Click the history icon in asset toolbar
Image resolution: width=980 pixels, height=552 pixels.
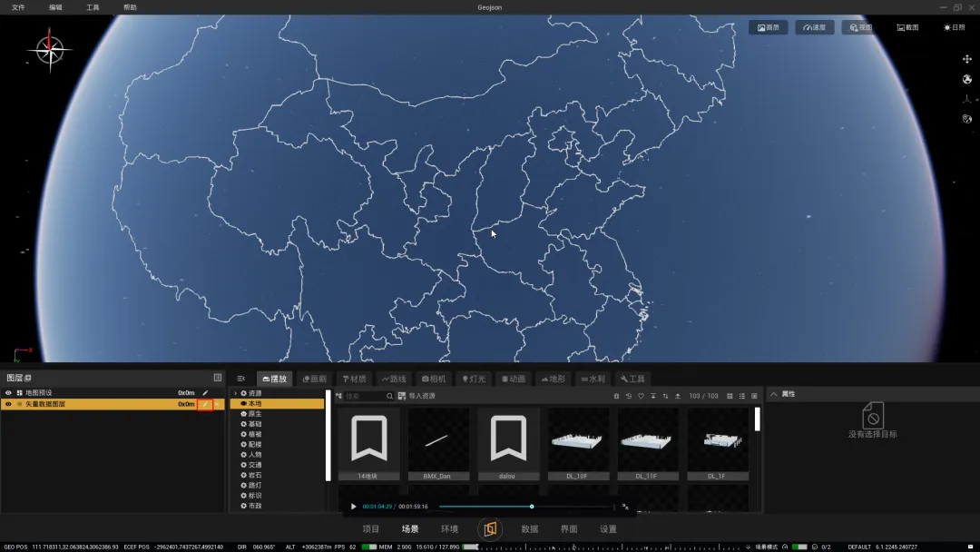(x=629, y=396)
